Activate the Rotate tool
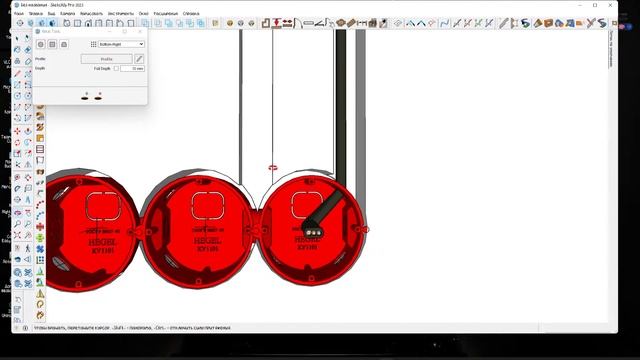The height and width of the screenshot is (360, 640). pos(17,142)
